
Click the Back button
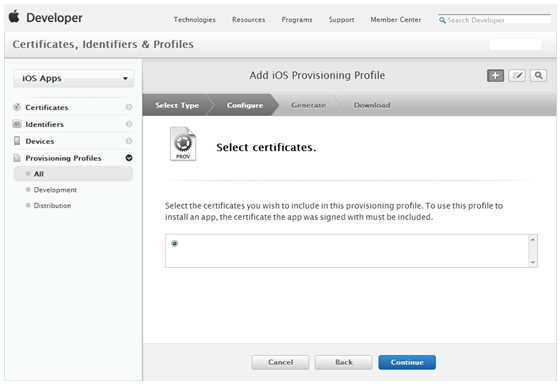click(344, 362)
